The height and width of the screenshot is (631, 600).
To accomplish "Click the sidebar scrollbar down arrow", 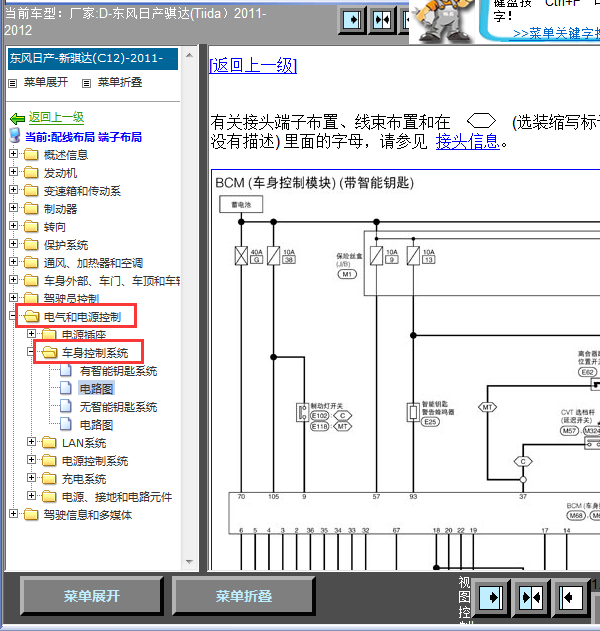I will [x=190, y=561].
